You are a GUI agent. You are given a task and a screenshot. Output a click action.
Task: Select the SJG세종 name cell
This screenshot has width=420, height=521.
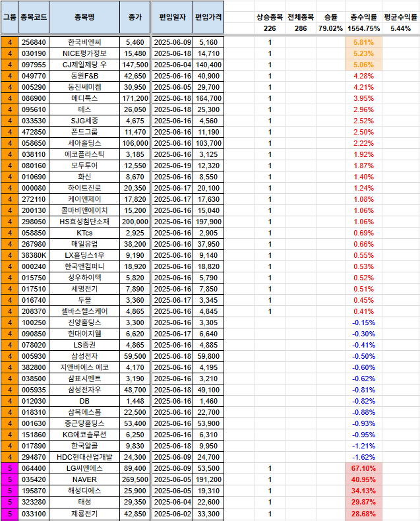84,121
